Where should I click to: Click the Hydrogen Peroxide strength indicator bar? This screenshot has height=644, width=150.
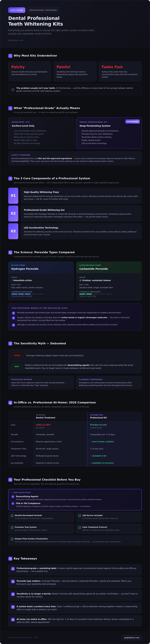coord(27,294)
